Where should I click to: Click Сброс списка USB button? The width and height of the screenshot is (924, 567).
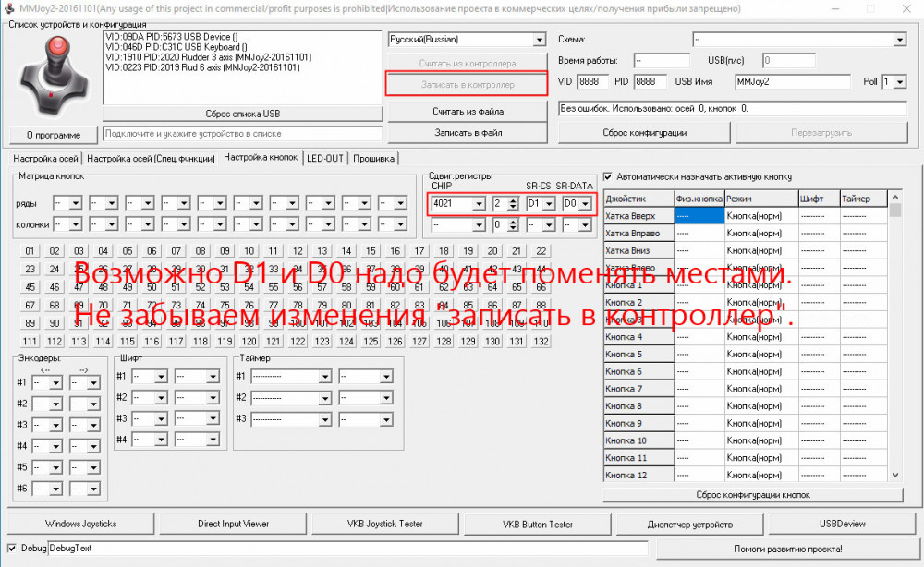point(242,114)
